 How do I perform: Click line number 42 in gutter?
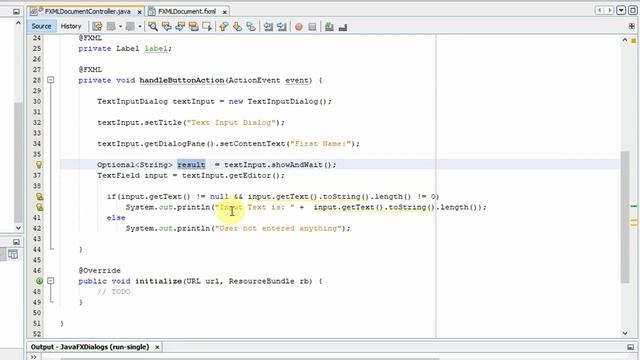(37, 229)
